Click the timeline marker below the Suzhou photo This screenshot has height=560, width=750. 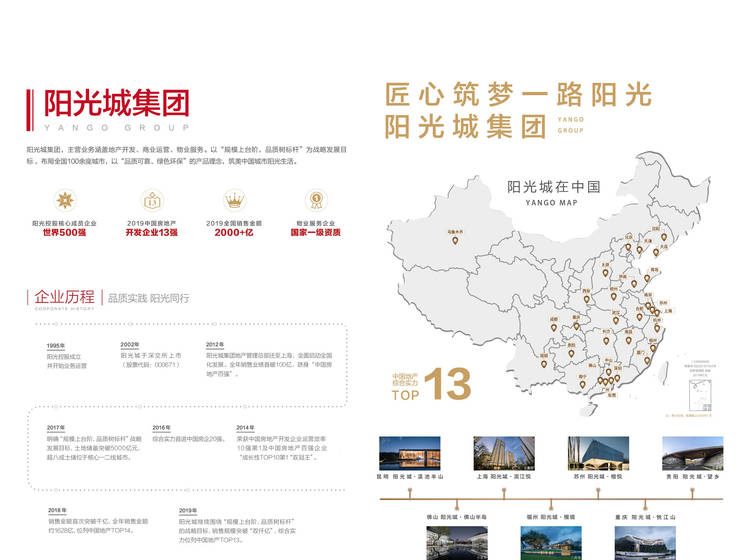tap(598, 493)
